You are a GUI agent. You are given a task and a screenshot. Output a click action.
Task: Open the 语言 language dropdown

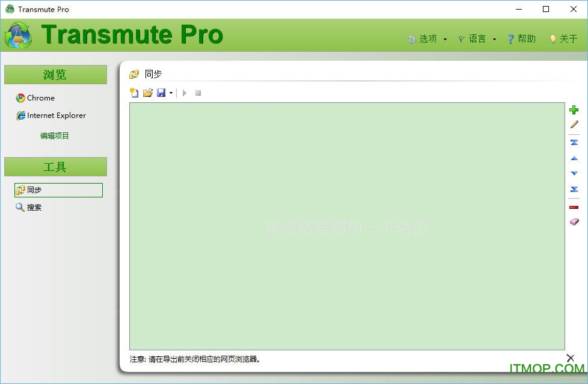(x=477, y=38)
